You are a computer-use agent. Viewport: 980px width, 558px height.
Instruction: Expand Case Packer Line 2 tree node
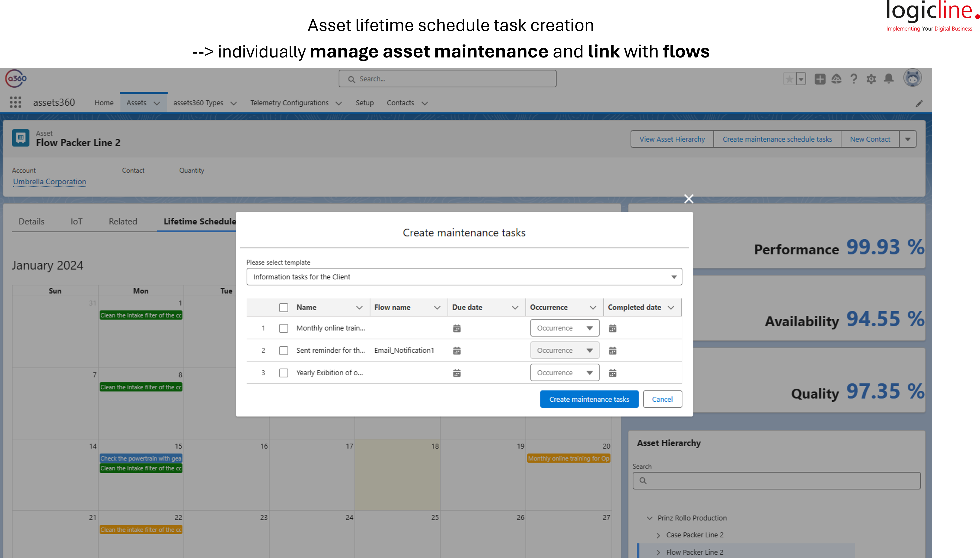(x=658, y=535)
